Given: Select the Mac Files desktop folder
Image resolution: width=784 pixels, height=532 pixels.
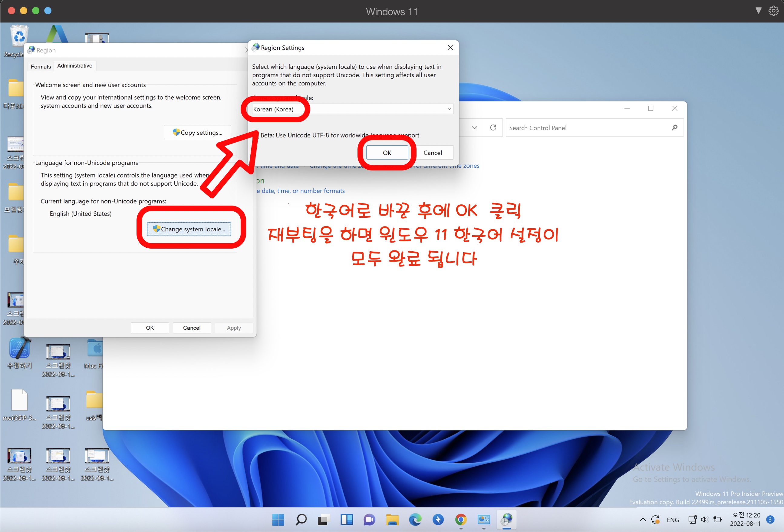Looking at the screenshot, I should (x=94, y=354).
